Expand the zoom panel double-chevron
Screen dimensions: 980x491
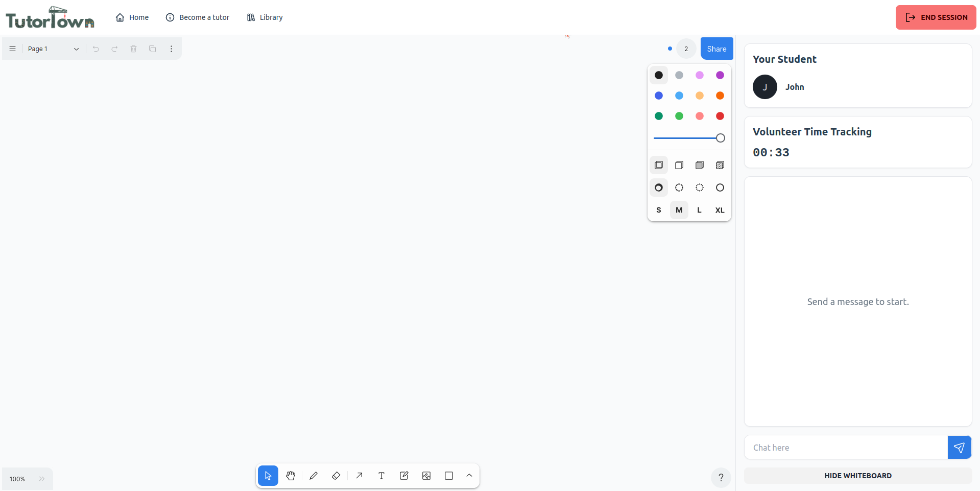[x=42, y=479]
